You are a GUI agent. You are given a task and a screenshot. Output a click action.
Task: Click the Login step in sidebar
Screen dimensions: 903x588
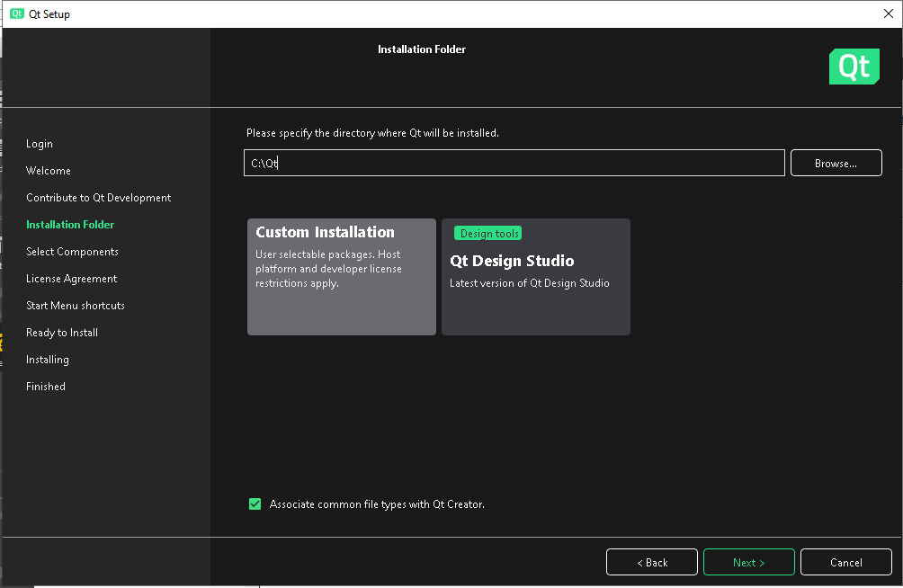pyautogui.click(x=40, y=143)
